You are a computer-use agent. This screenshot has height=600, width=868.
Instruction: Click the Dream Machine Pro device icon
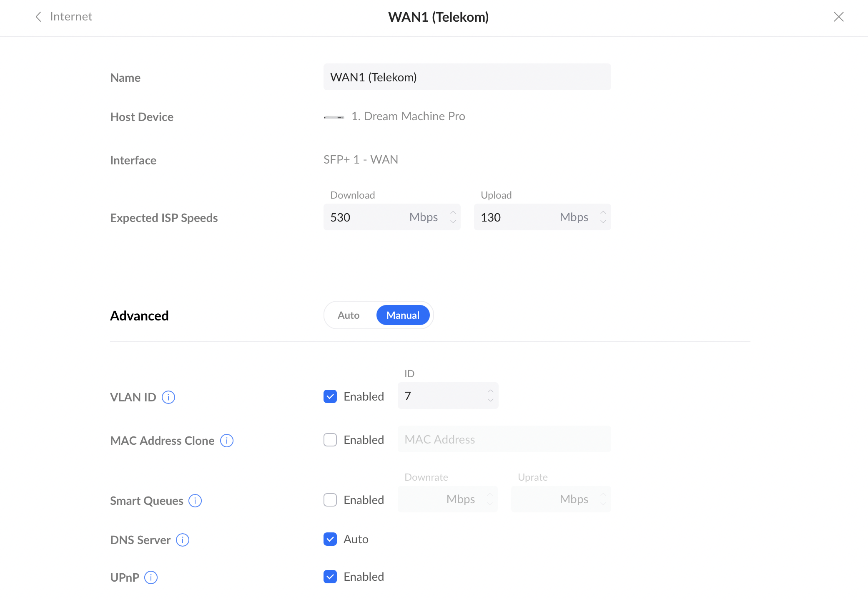coord(334,117)
